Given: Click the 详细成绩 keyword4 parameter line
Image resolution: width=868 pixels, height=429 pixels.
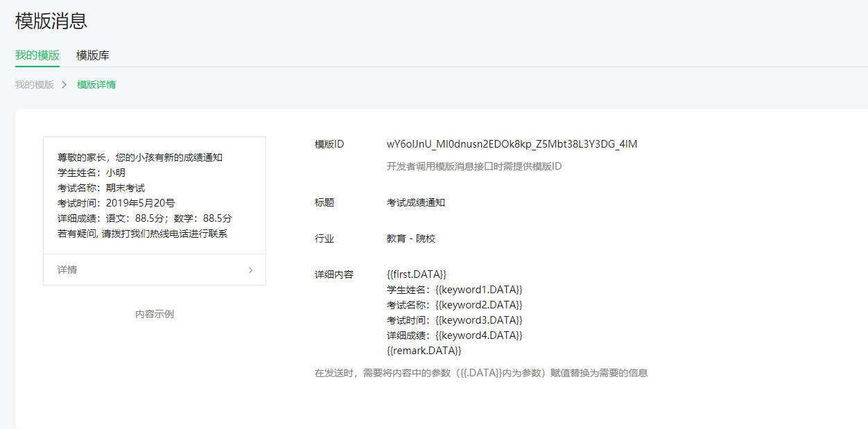Looking at the screenshot, I should [x=455, y=335].
